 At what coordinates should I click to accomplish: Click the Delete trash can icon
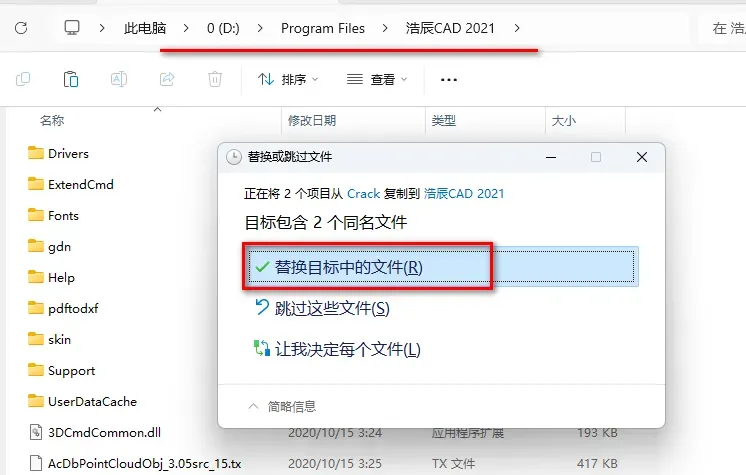point(215,79)
